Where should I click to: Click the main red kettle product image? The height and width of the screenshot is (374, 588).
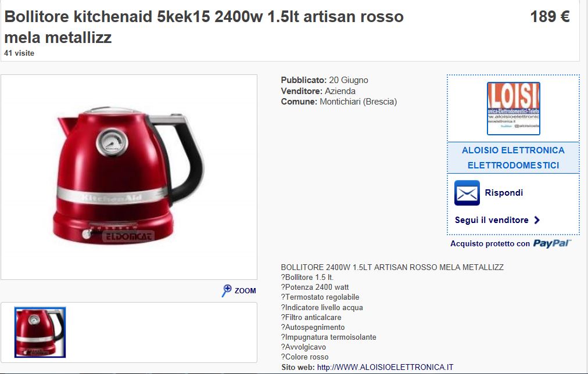click(x=128, y=176)
